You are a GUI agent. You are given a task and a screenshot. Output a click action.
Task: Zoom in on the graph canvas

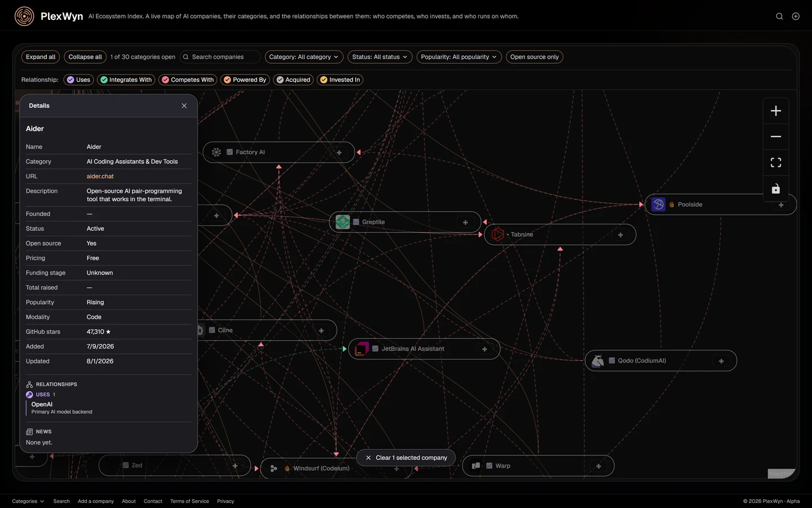776,111
